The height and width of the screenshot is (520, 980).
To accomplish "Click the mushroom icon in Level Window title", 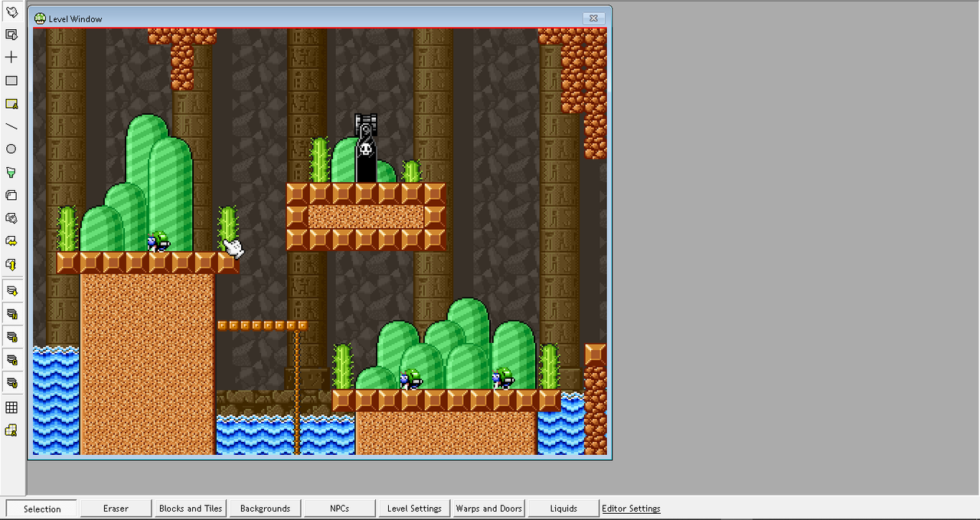I will click(x=40, y=18).
